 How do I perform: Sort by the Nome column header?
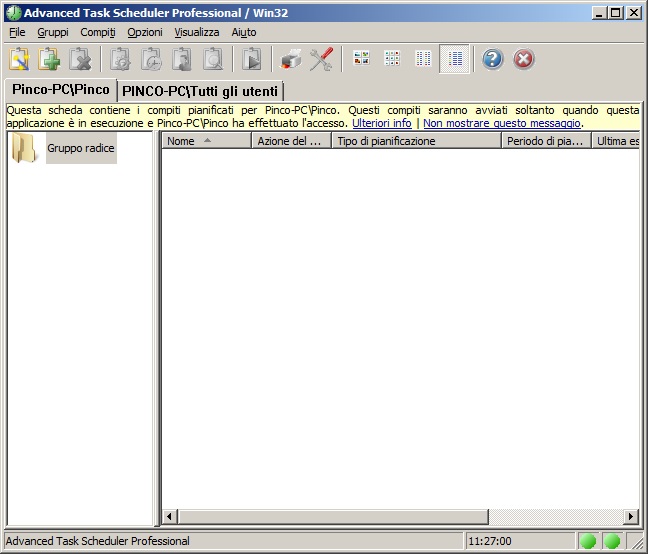pyautogui.click(x=206, y=141)
